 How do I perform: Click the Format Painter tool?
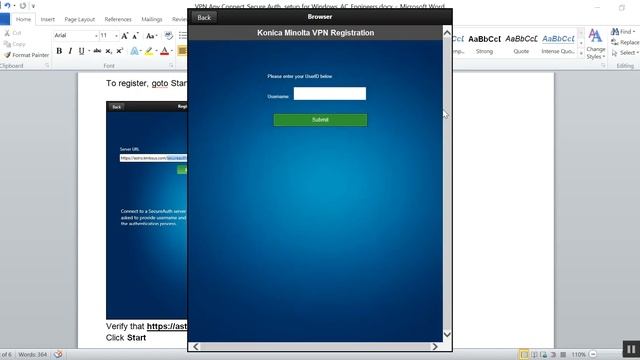[27, 55]
